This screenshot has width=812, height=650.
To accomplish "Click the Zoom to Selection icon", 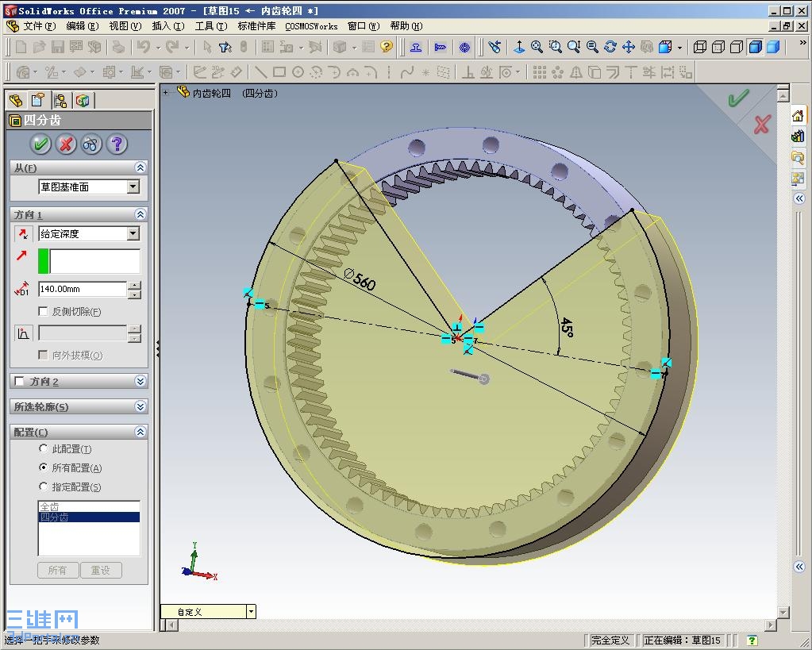I will pos(592,47).
